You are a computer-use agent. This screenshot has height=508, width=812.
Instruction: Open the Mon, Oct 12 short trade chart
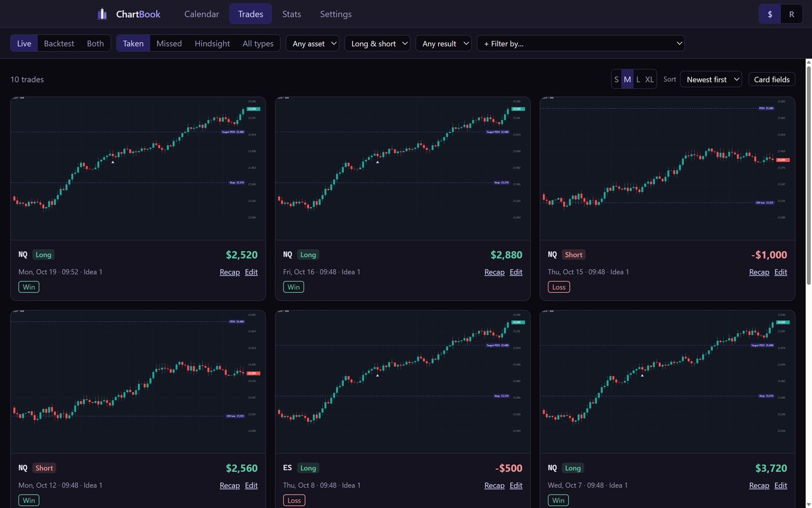point(138,382)
